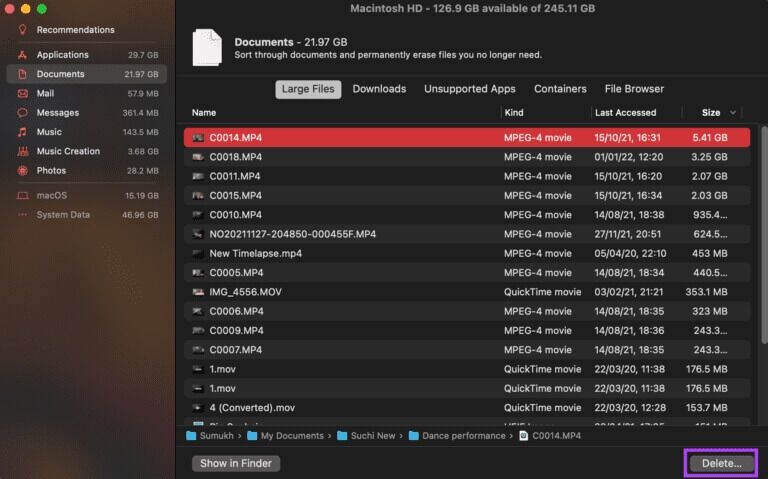
Task: Switch to the Downloads tab
Action: pos(379,89)
